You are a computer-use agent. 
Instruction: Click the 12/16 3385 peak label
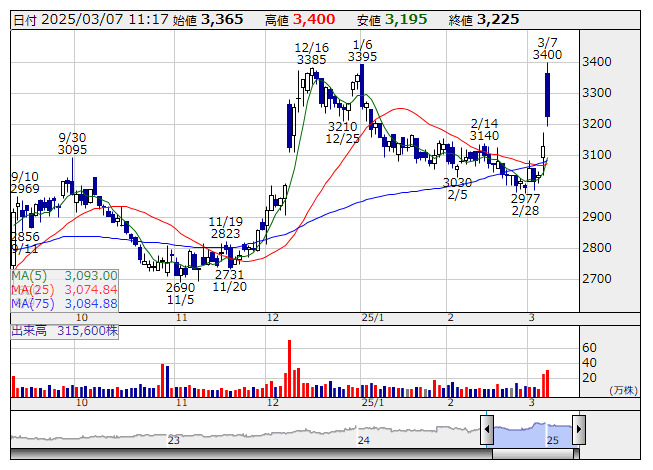(312, 54)
